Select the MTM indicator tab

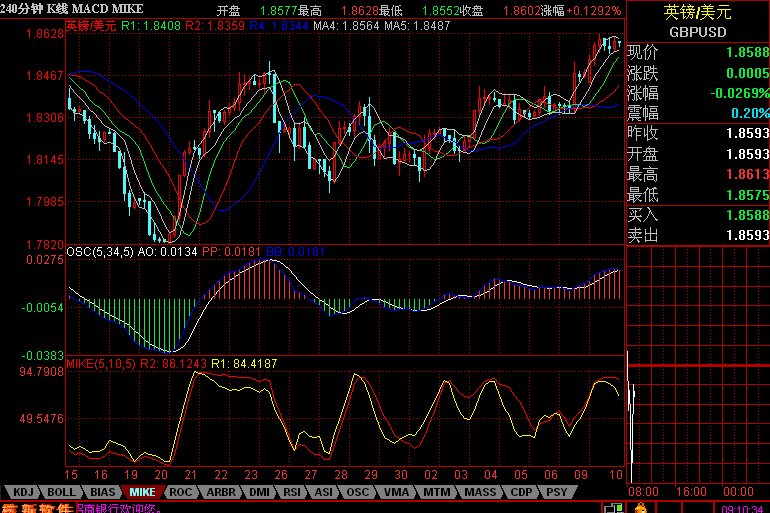coord(435,492)
